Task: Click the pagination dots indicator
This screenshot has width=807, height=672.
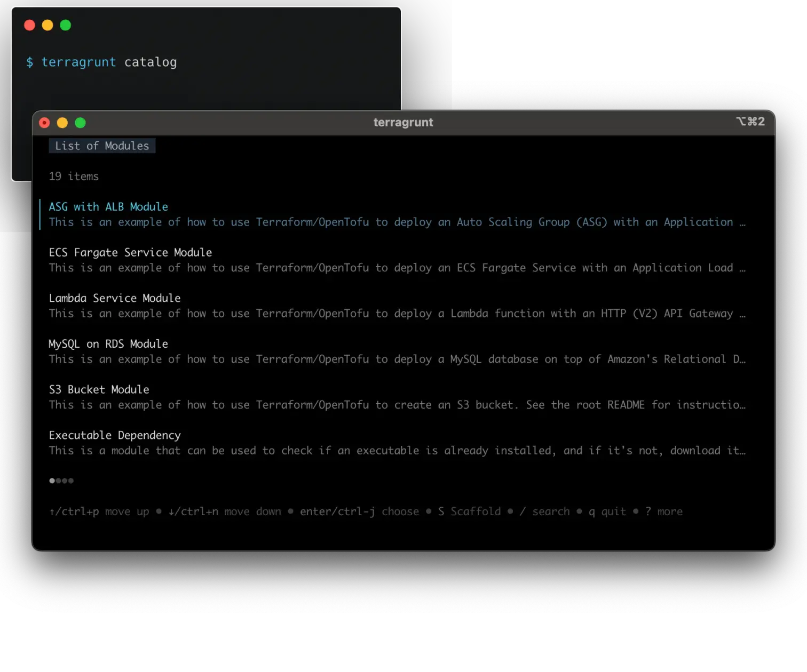Action: tap(61, 481)
